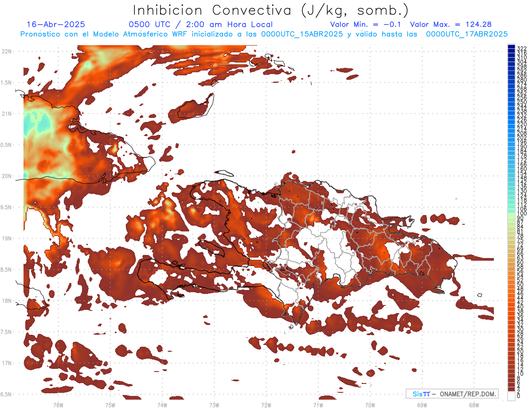The width and height of the screenshot is (532, 411).
Task: Click the '100' value on the color scale
Action: point(522,214)
